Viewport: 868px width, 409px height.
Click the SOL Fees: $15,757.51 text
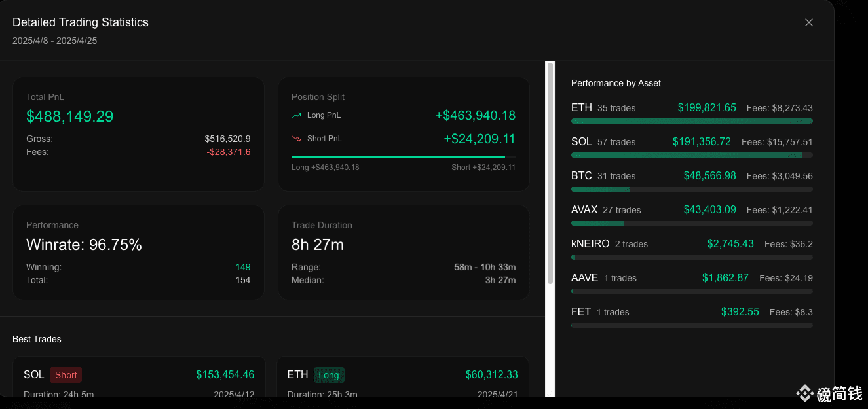point(777,142)
